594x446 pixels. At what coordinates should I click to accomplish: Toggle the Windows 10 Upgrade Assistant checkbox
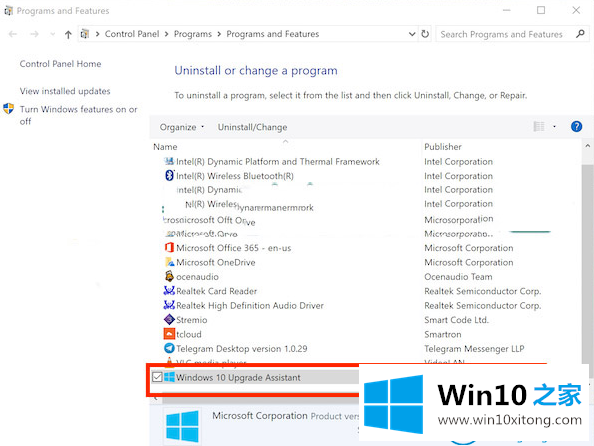[x=157, y=377]
